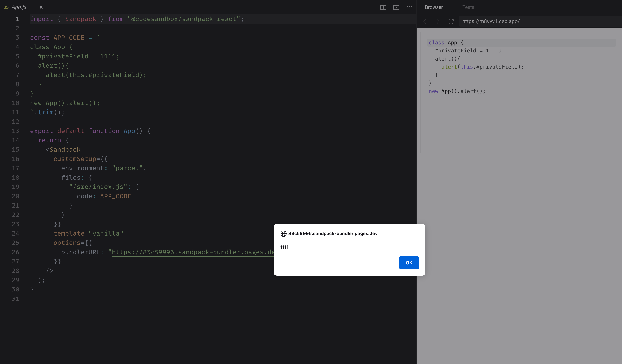Open preview in new window icon
The width and height of the screenshot is (622, 364).
[396, 7]
